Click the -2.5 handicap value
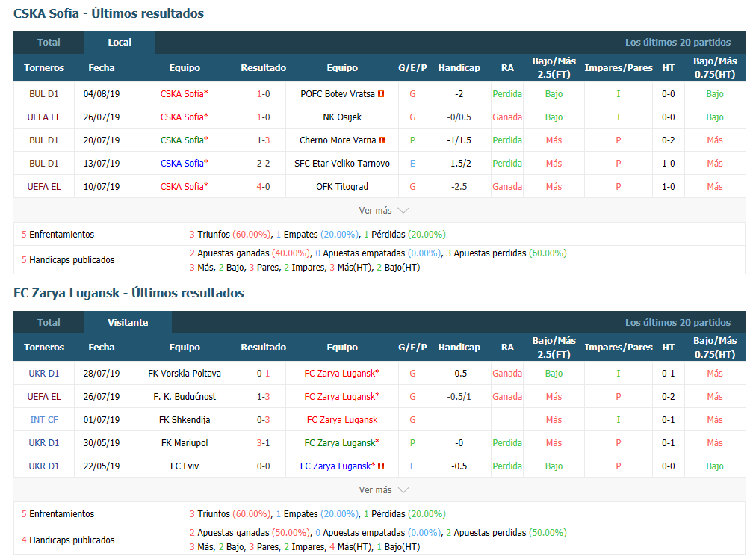Screen dimensions: 756x559 coord(459,187)
